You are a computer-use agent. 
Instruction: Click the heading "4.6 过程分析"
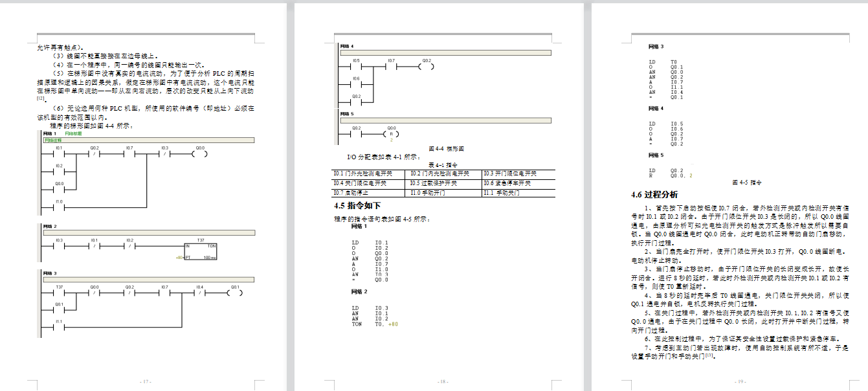(654, 195)
